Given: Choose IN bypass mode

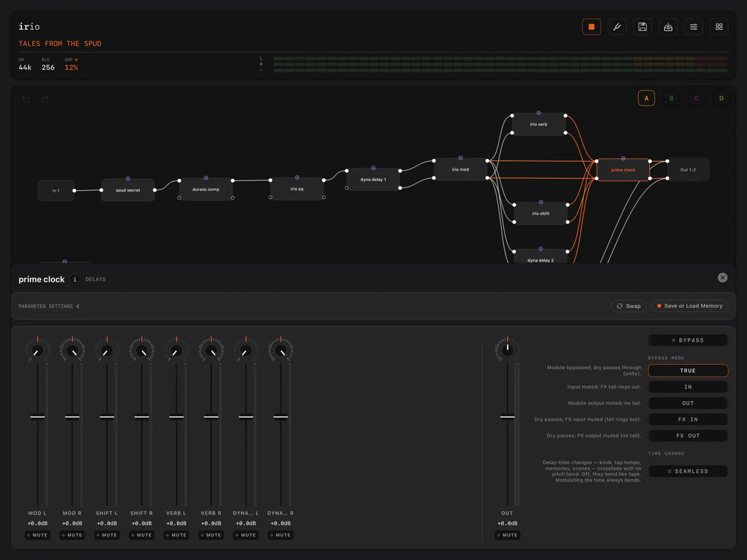Looking at the screenshot, I should pos(688,387).
